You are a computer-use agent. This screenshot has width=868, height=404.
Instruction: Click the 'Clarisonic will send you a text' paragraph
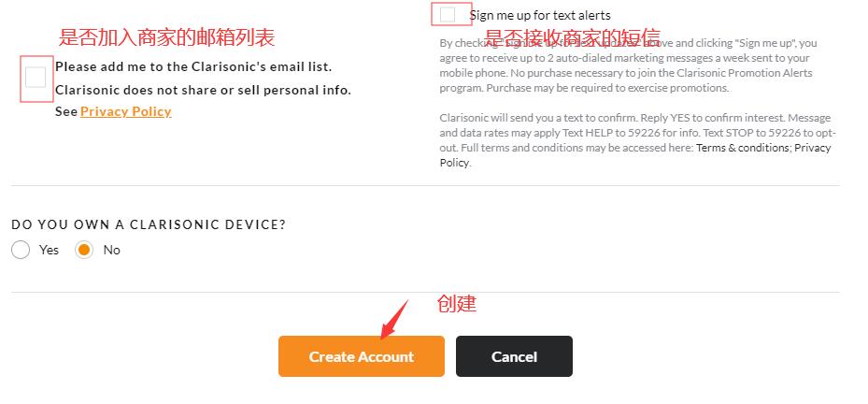638,140
